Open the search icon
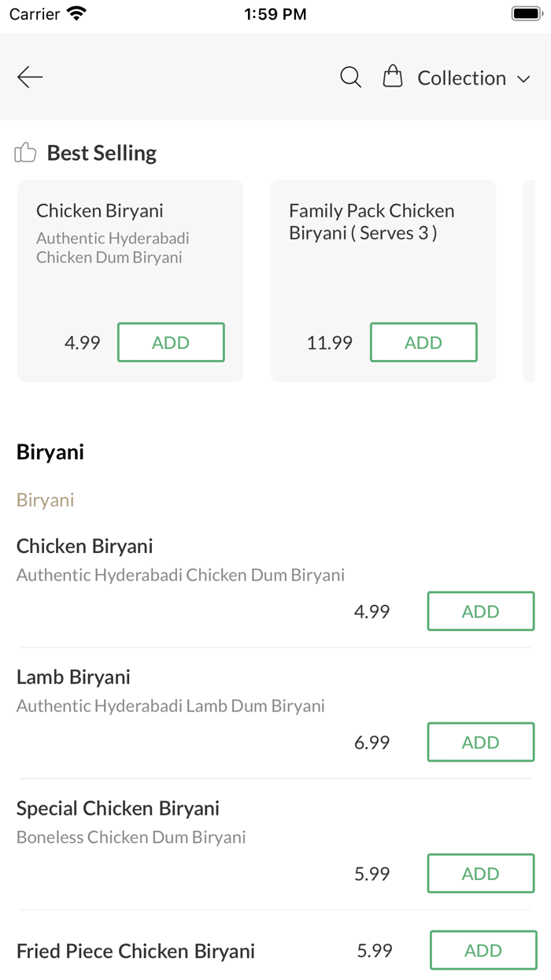Image resolution: width=551 pixels, height=980 pixels. (350, 77)
